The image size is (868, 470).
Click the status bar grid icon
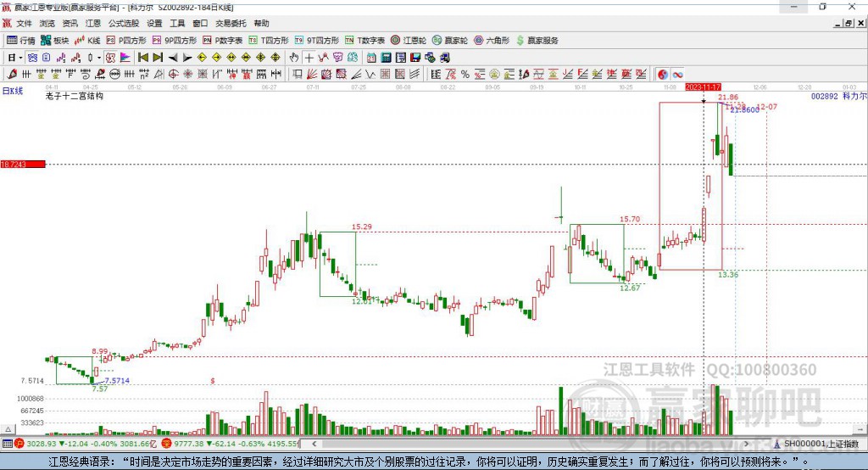pos(7,444)
